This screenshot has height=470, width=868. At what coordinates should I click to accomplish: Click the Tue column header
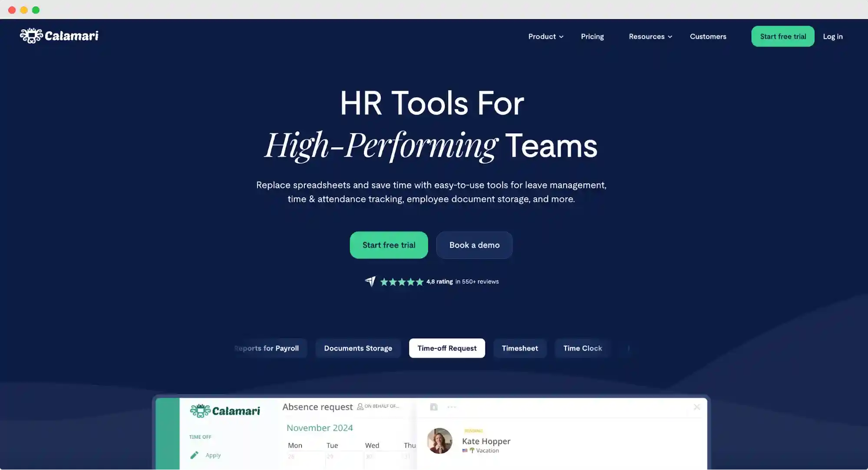[x=332, y=445]
